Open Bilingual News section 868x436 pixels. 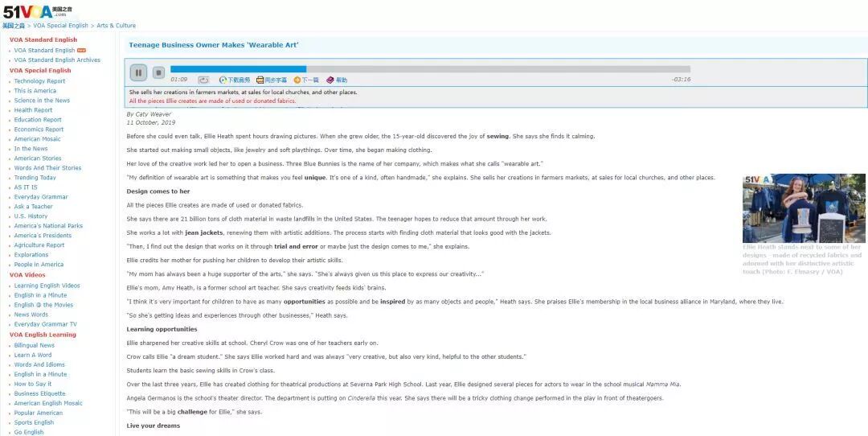(x=35, y=345)
